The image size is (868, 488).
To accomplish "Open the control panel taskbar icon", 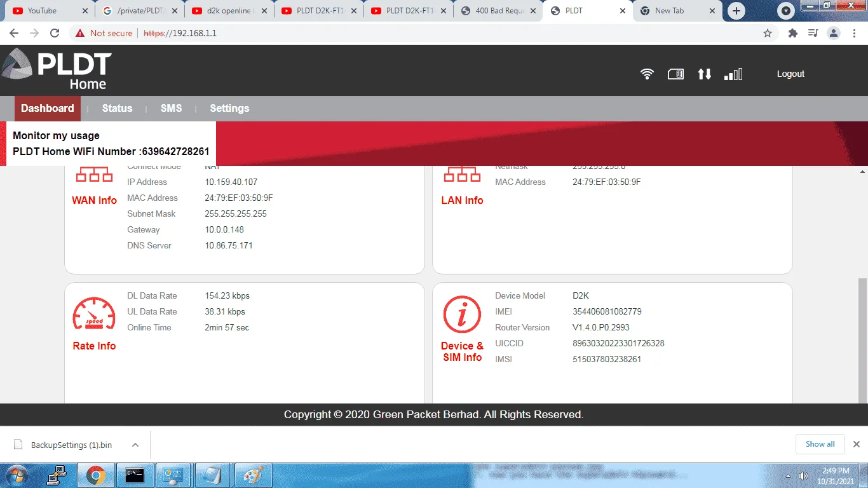I will click(173, 475).
